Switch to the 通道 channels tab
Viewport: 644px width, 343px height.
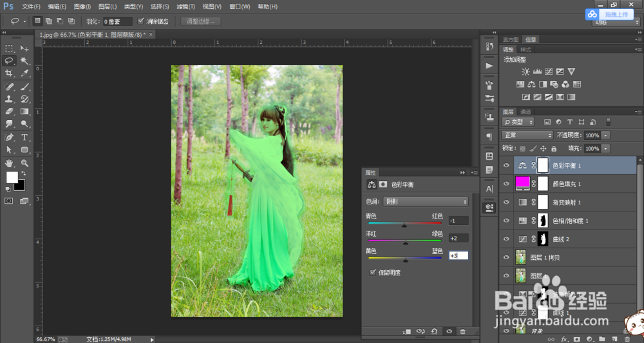526,112
